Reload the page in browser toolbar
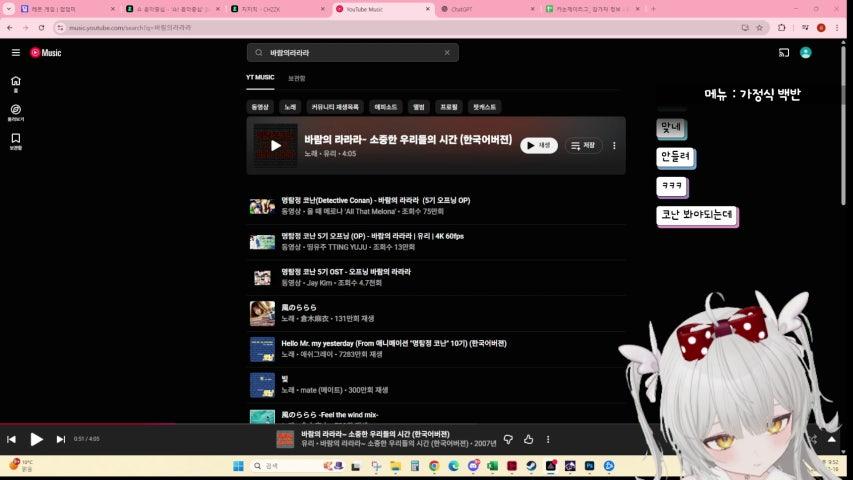 click(41, 28)
